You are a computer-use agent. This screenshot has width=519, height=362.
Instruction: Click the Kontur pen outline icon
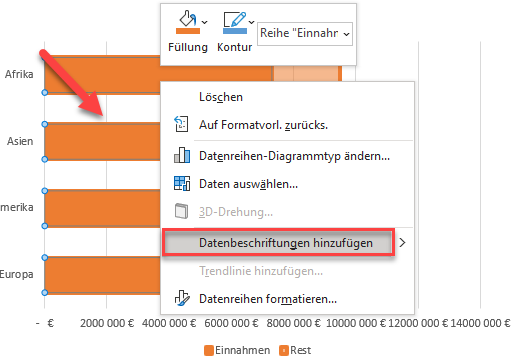pos(235,19)
